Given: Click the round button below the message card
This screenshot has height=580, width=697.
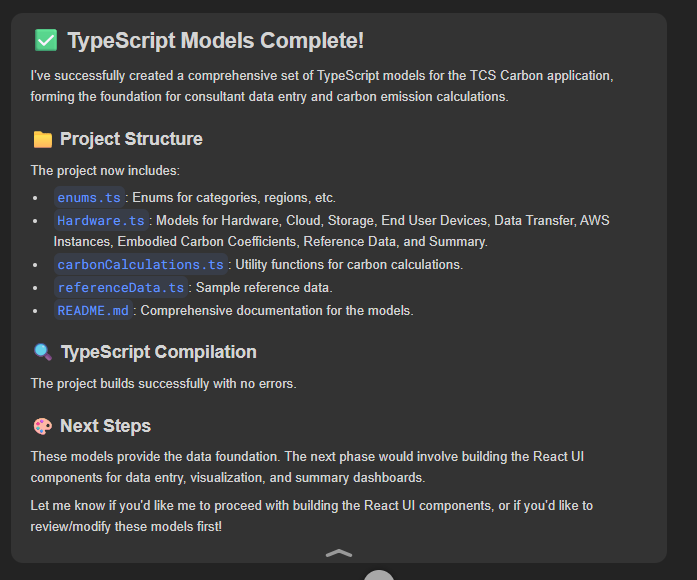Looking at the screenshot, I should click(x=379, y=575).
